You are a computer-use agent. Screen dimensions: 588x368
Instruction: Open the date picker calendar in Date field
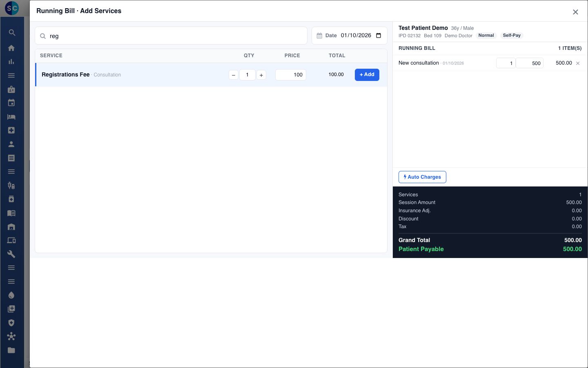coord(379,36)
